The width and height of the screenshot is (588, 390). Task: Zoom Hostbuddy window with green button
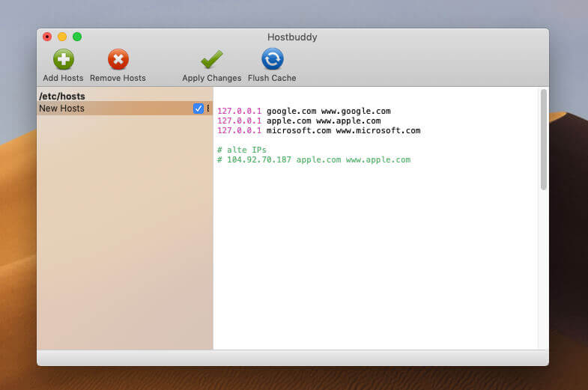77,37
